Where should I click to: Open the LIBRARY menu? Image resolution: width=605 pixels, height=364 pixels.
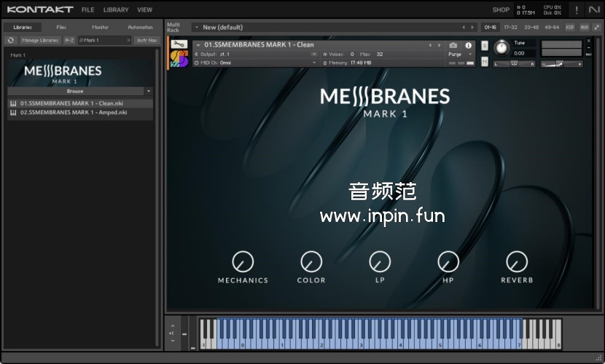tap(116, 10)
